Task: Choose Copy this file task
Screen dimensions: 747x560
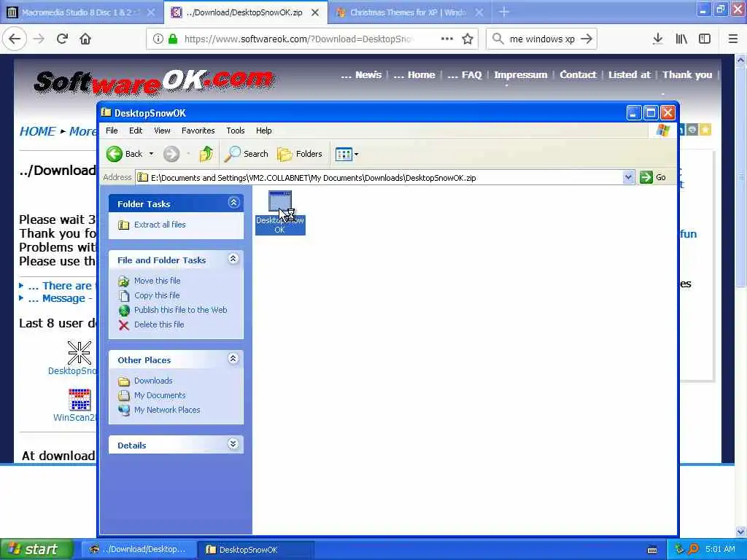Action: (157, 295)
